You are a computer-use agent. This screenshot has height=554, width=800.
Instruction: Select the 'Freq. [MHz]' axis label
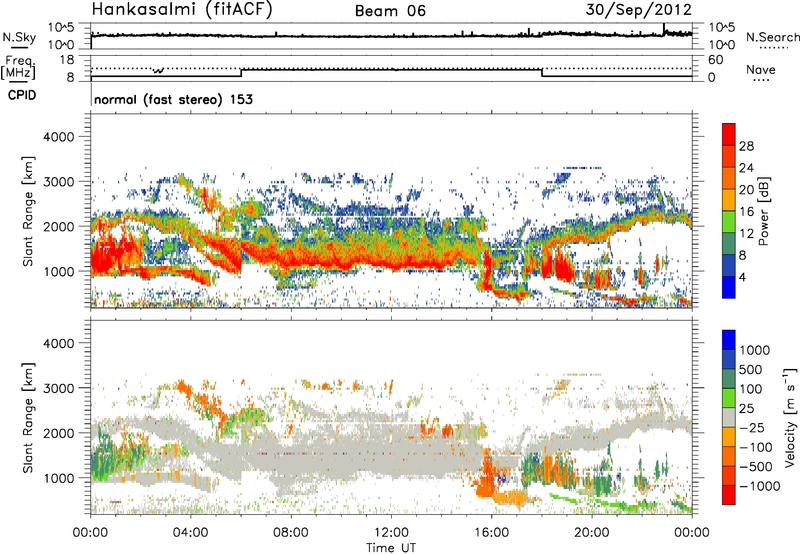18,68
